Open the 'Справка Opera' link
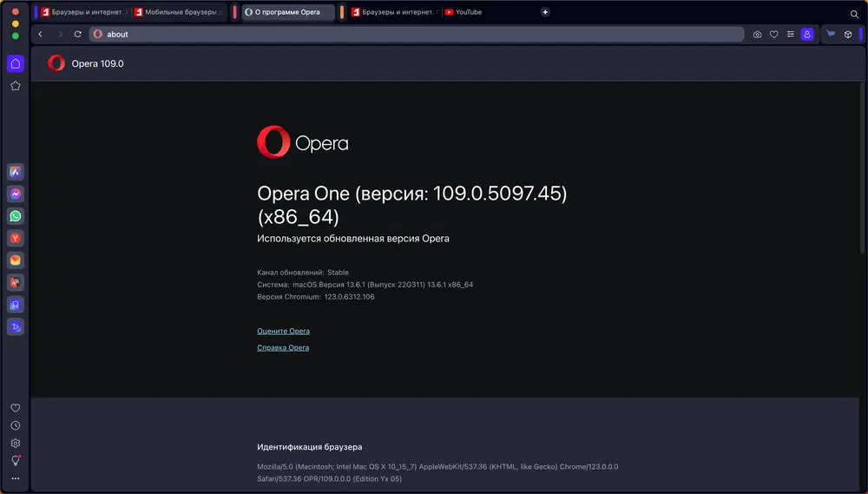The width and height of the screenshot is (868, 494). (x=283, y=348)
